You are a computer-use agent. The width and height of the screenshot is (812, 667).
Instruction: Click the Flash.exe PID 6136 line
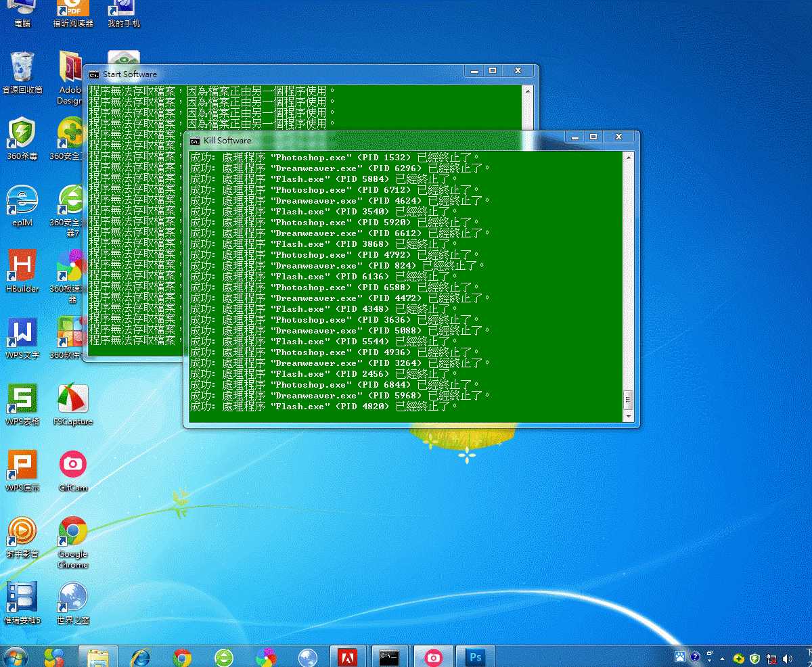click(323, 277)
